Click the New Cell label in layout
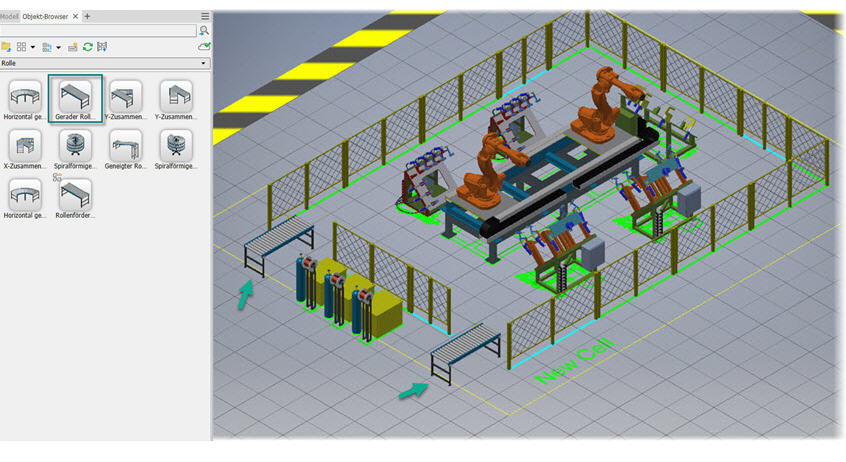 (x=575, y=360)
